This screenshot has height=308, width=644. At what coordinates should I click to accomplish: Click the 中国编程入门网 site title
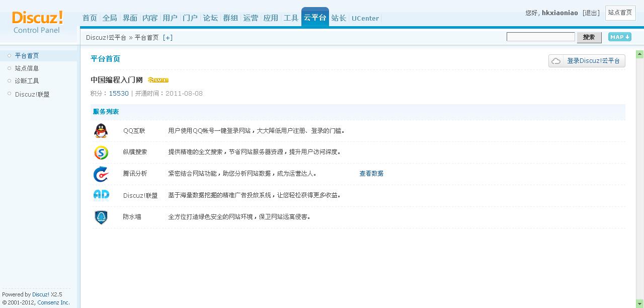click(117, 80)
